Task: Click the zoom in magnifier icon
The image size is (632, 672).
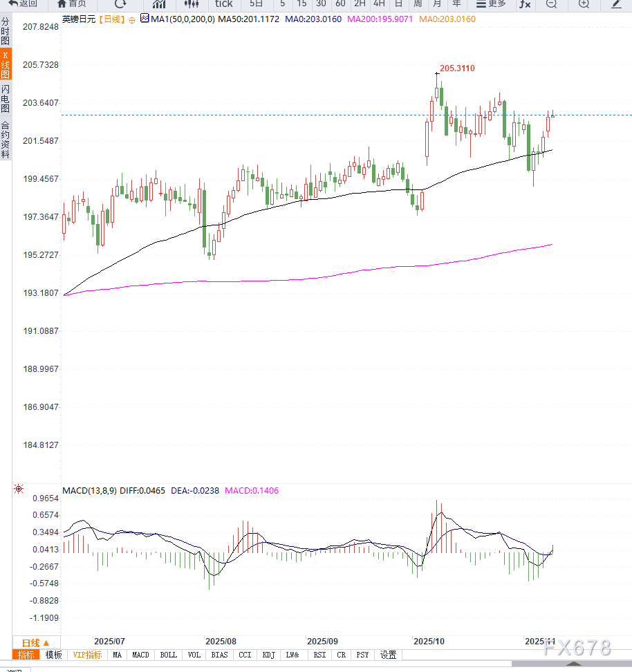Action: click(584, 3)
